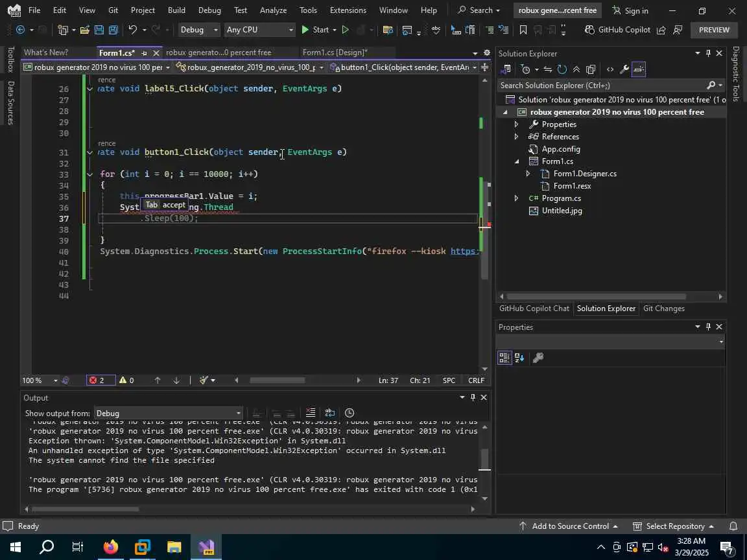This screenshot has width=747, height=560.
Task: Undo the last edit with the Undo icon
Action: [x=133, y=30]
